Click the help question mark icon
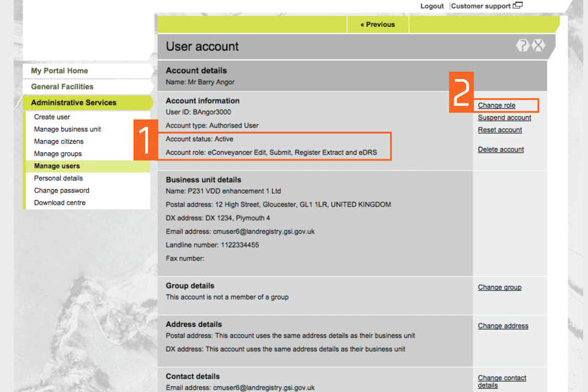This screenshot has width=588, height=392. (522, 45)
